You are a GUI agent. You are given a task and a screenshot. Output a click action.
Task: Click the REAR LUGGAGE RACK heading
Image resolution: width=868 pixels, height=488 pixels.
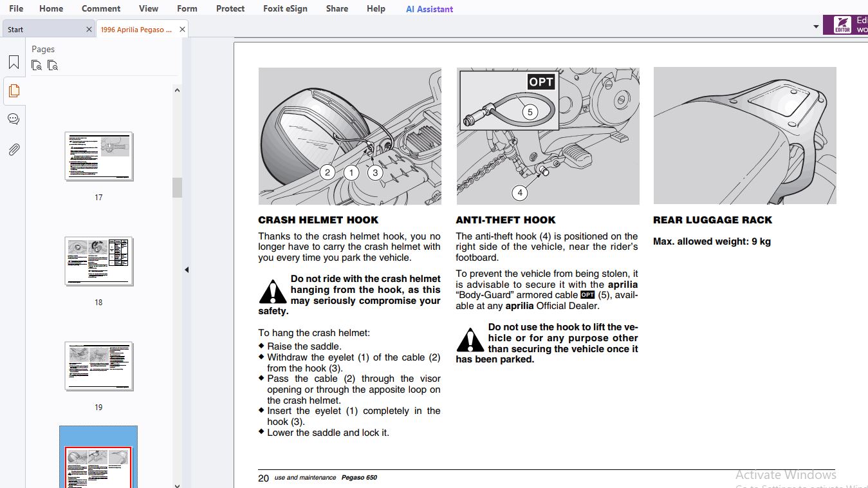coord(712,220)
